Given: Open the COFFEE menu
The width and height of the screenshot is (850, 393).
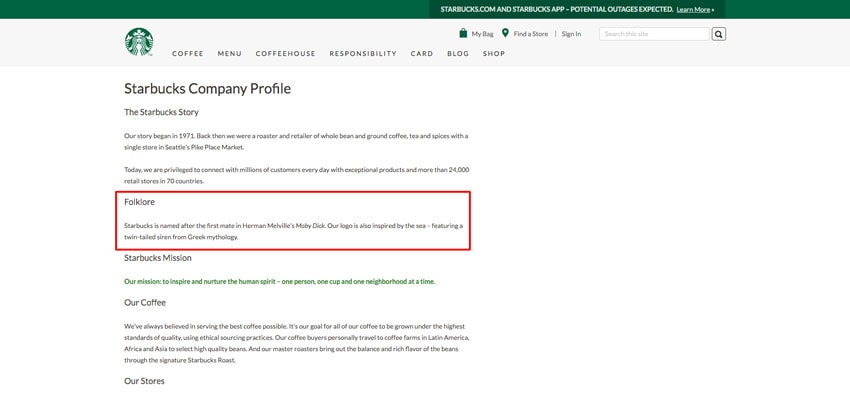Looking at the screenshot, I should 188,54.
